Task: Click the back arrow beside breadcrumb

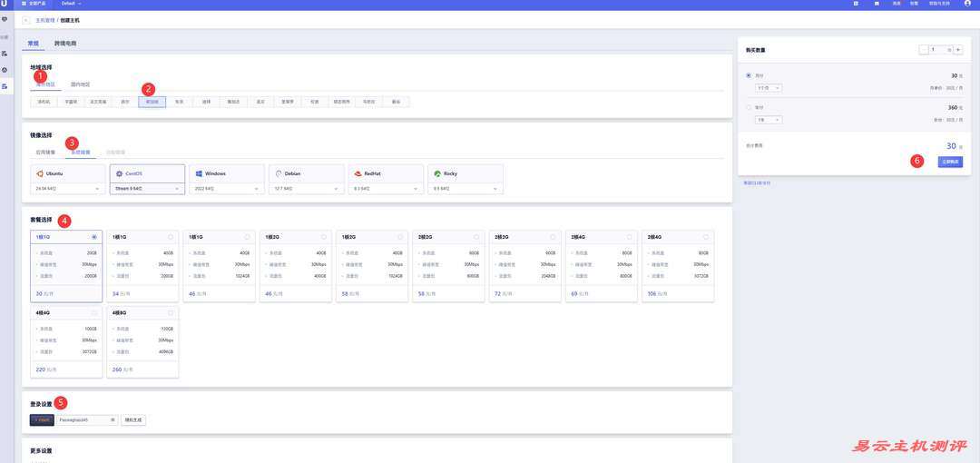Action: click(25, 19)
